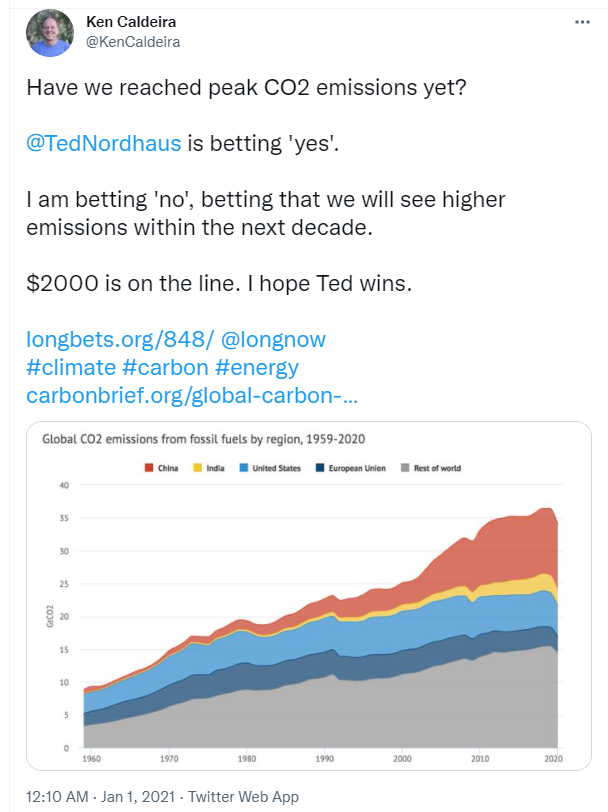Open the @TedNordhaus mention link
This screenshot has height=812, width=608.
(104, 143)
